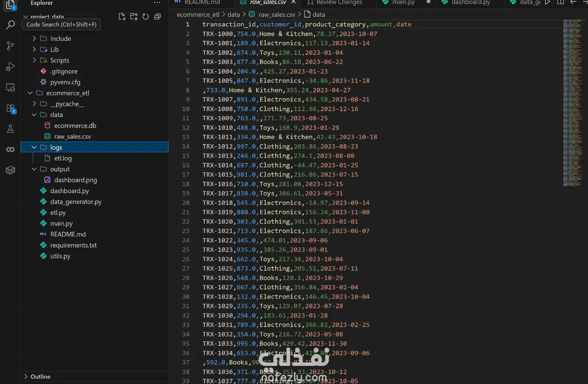The image size is (588, 384).
Task: Click ecommerce_etl in the breadcrumb
Action: (198, 15)
